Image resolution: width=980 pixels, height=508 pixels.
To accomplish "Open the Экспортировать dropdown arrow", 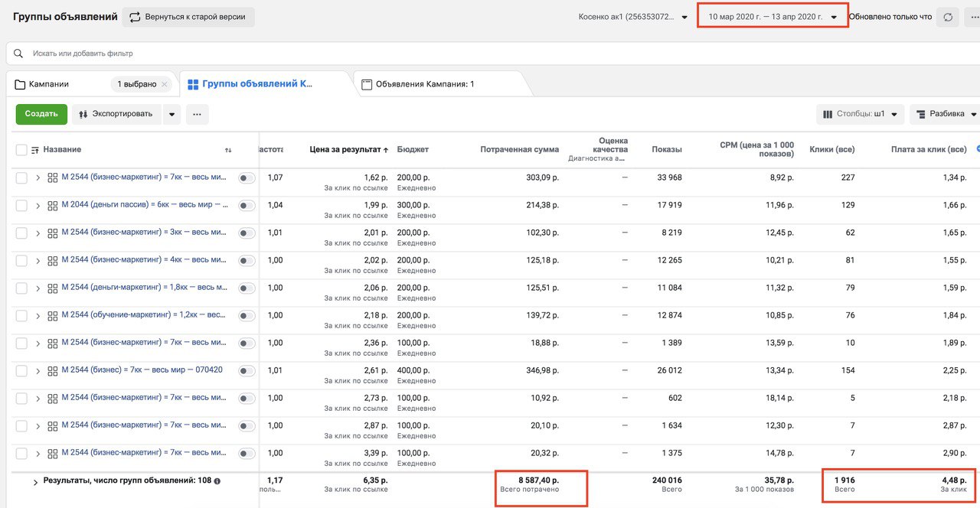I will (x=171, y=115).
